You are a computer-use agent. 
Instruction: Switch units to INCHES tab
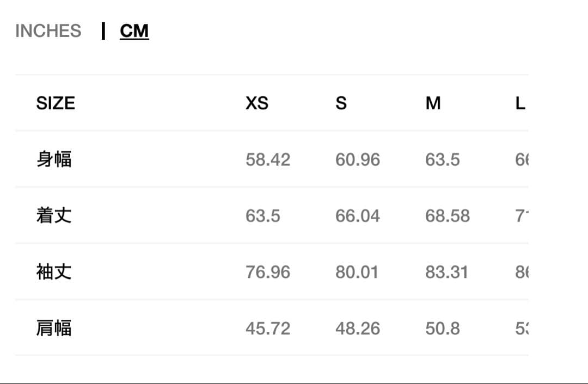[x=48, y=31]
